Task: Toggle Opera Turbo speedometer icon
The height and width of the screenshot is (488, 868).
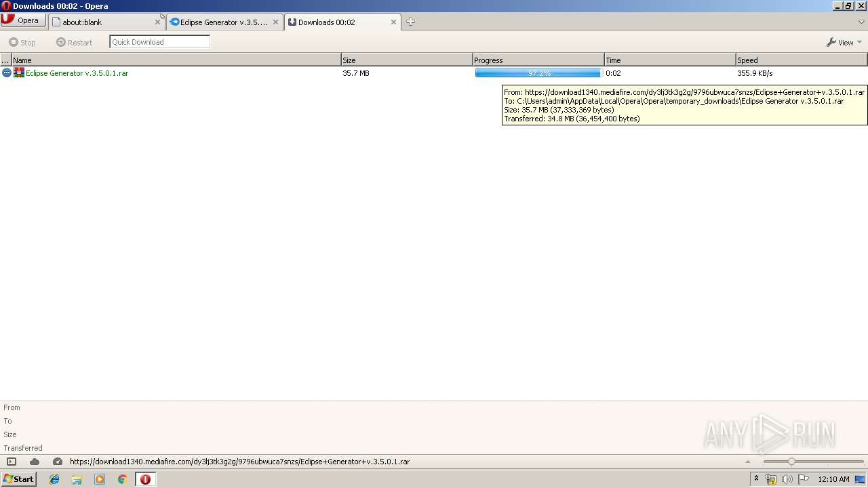Action: click(58, 462)
